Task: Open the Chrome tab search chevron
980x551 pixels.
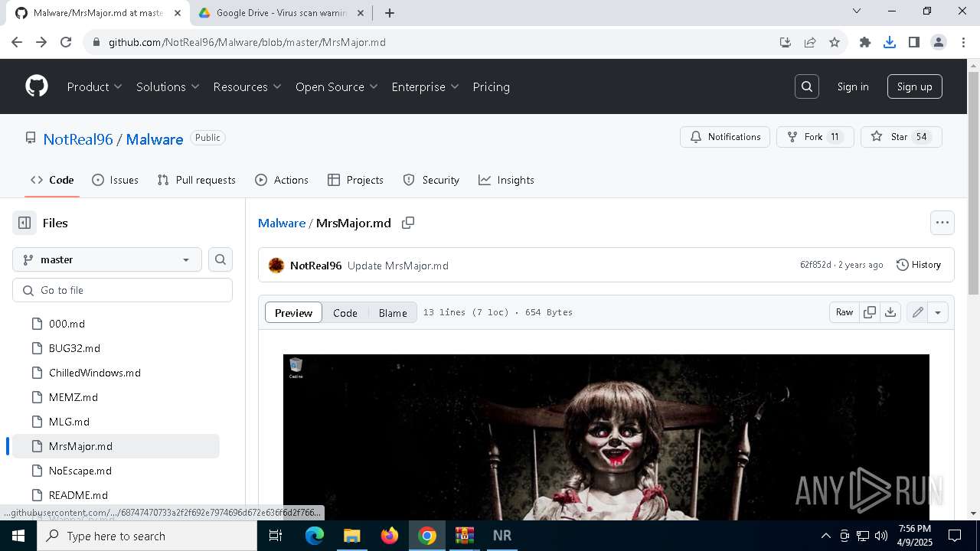Action: tap(857, 11)
